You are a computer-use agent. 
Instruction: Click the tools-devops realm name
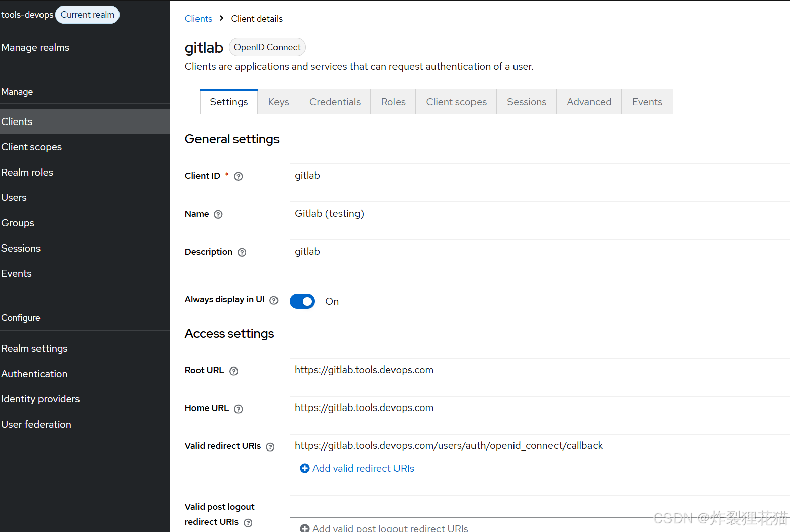coord(27,15)
